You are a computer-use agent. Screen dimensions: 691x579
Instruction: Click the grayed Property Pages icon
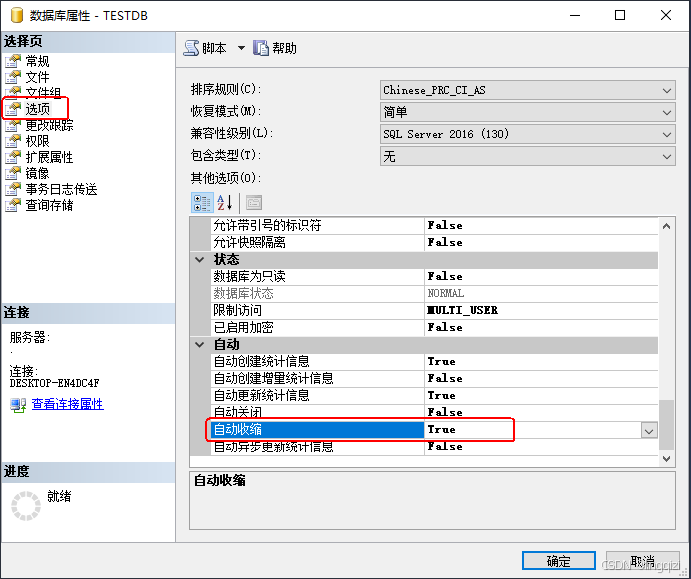[x=254, y=203]
